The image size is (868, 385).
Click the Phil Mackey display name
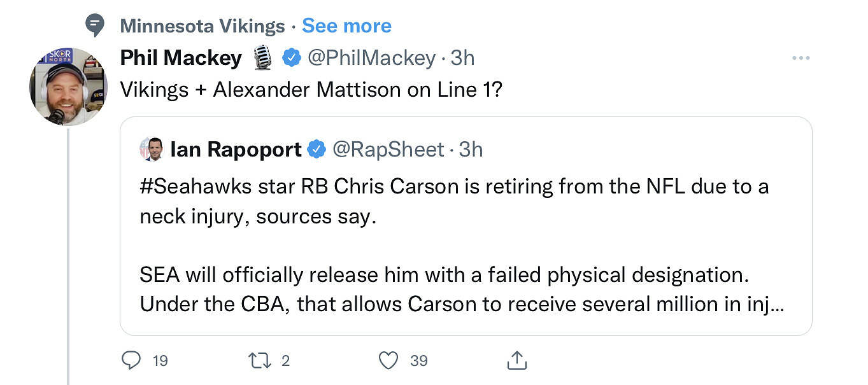coord(181,58)
